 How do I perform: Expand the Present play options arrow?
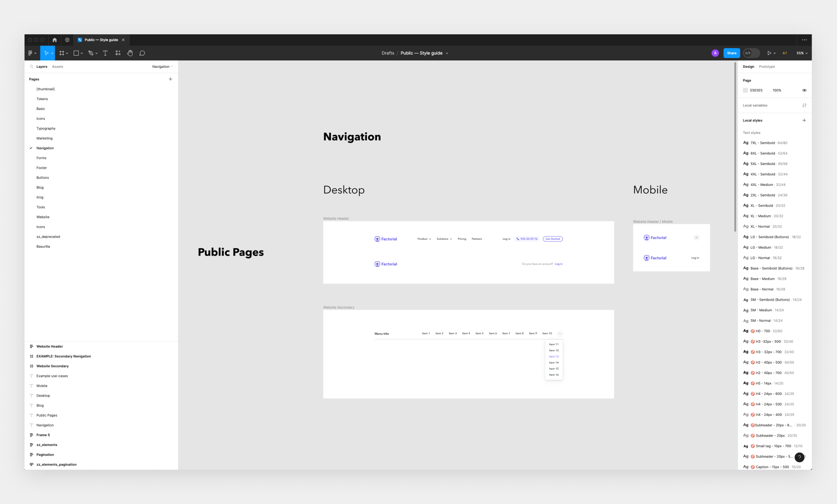tap(774, 53)
